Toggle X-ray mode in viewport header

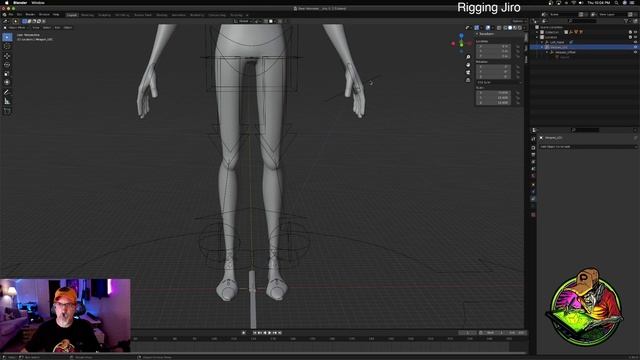[x=499, y=28]
